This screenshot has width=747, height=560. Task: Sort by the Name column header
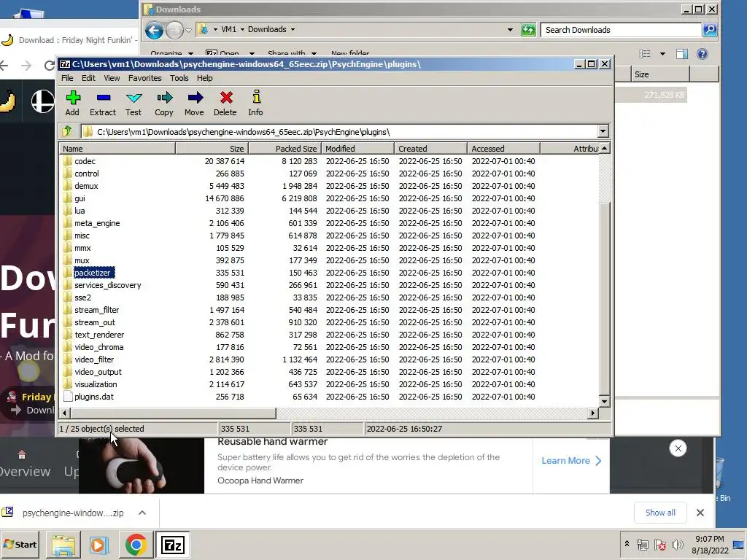pos(117,149)
